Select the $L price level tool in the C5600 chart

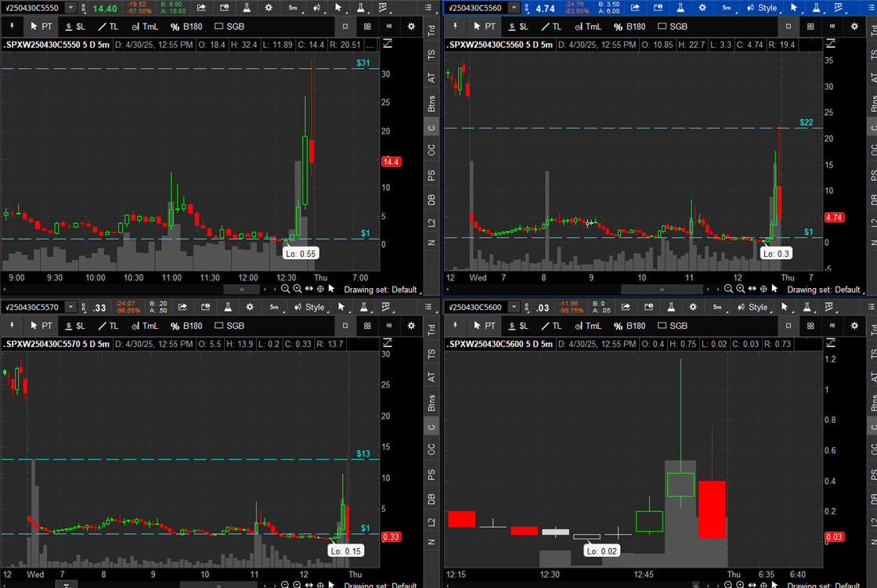(x=518, y=326)
